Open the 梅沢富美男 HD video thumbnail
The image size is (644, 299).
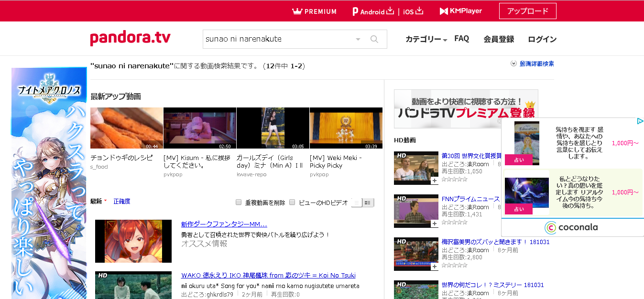click(x=416, y=254)
